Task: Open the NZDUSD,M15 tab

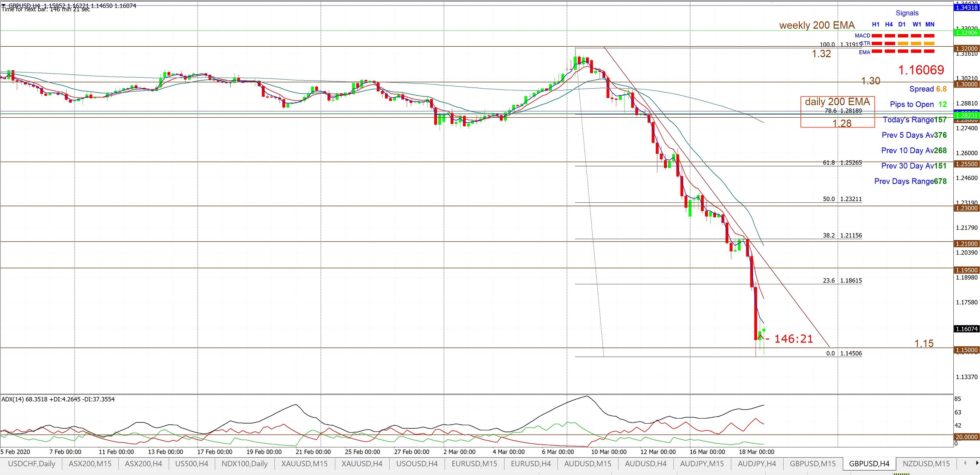Action: (x=926, y=464)
